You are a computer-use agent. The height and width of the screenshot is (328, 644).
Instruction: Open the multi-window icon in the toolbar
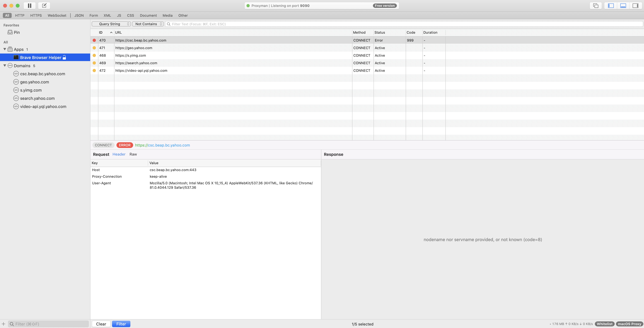tap(596, 6)
